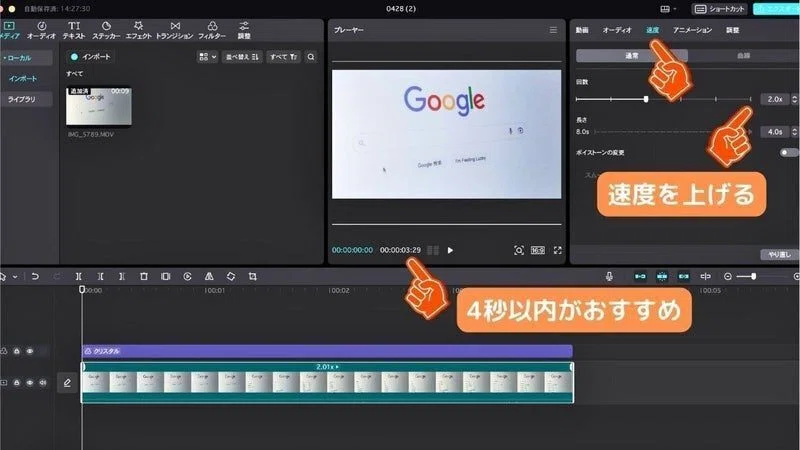Open the workspace layout dropdown at top
The height and width of the screenshot is (450, 800).
pos(668,9)
